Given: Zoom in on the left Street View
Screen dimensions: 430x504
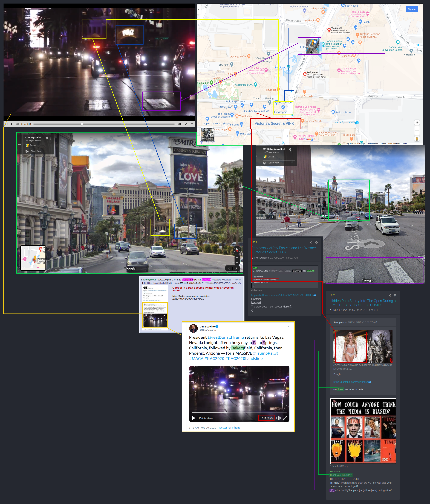Looking at the screenshot, I should click(x=237, y=257).
